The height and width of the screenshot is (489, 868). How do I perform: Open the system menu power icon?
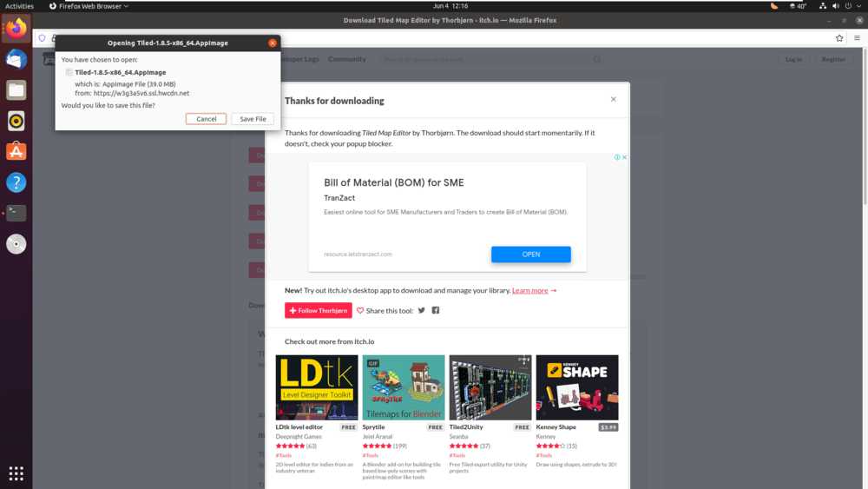(x=848, y=6)
